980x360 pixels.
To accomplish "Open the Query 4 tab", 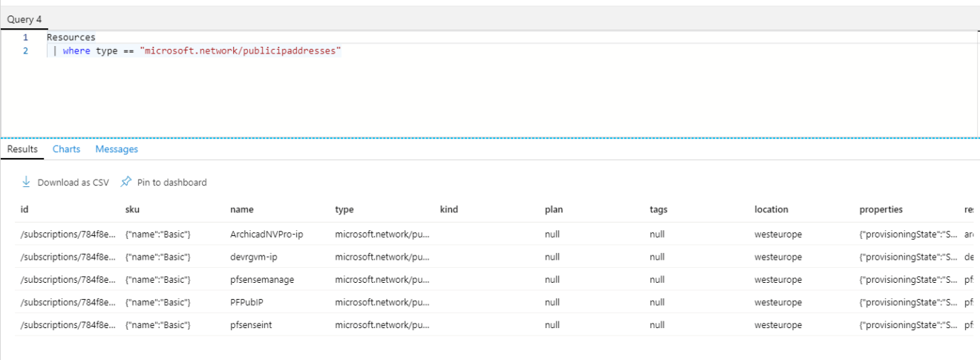I will pyautogui.click(x=24, y=19).
